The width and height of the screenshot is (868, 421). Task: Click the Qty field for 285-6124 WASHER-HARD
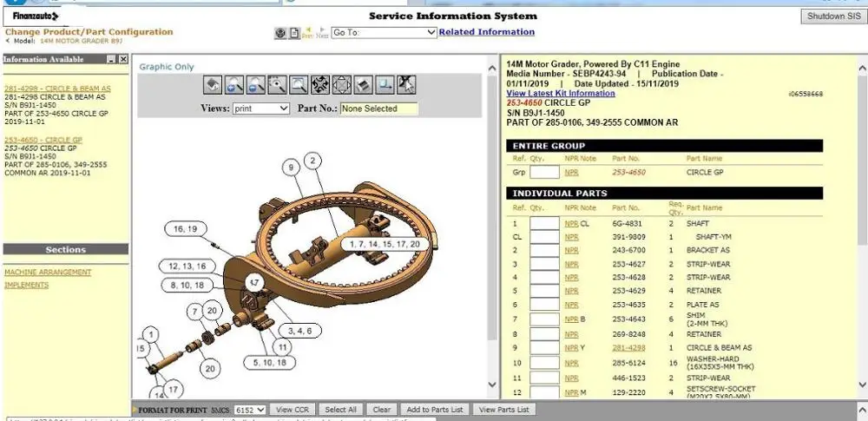[545, 364]
